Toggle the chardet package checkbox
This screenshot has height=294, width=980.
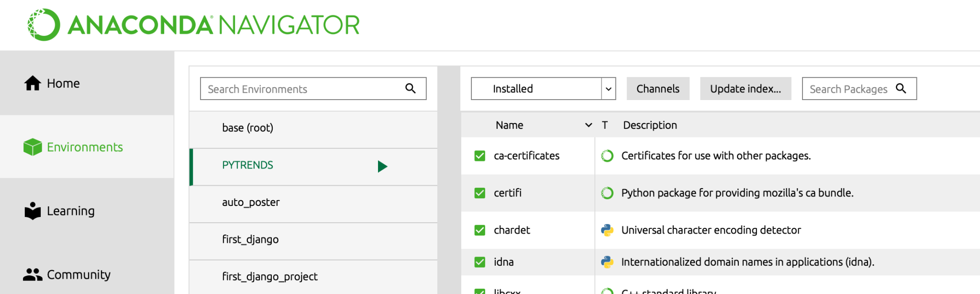coord(479,230)
